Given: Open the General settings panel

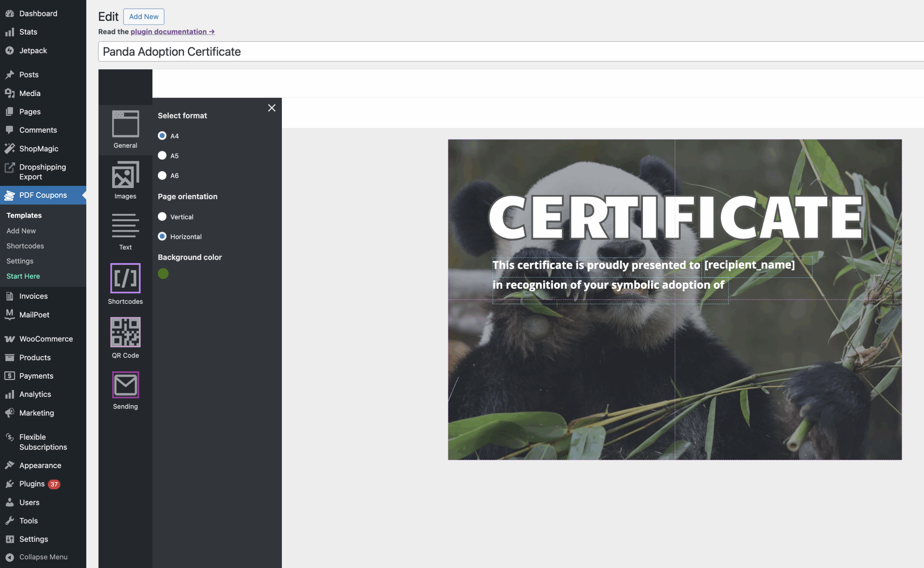Looking at the screenshot, I should coord(125,130).
